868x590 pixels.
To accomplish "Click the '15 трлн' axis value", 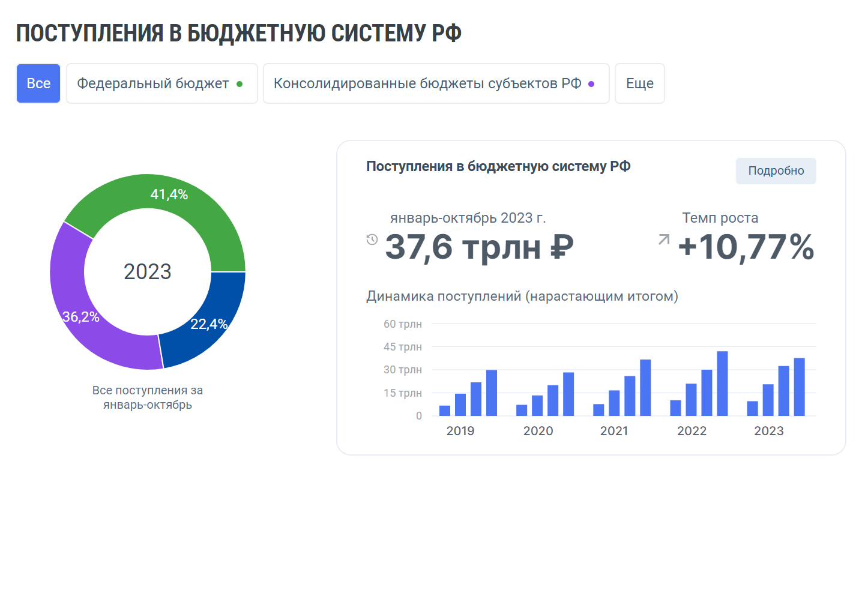I will [403, 393].
